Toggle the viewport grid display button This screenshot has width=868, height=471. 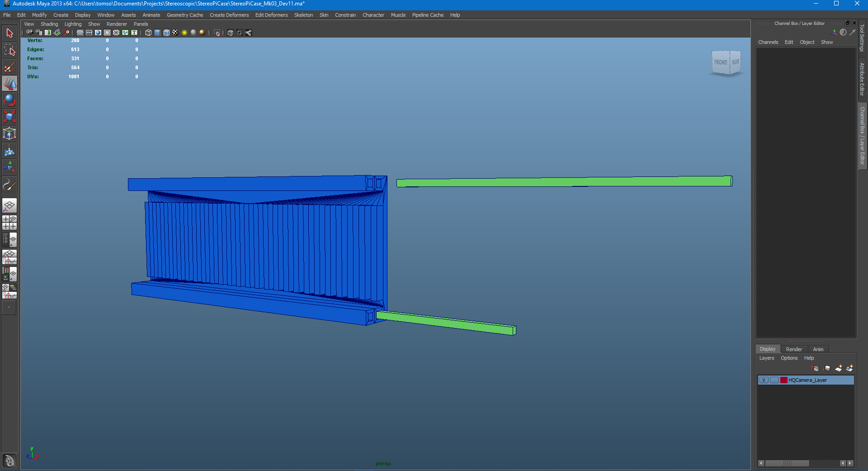tap(80, 33)
